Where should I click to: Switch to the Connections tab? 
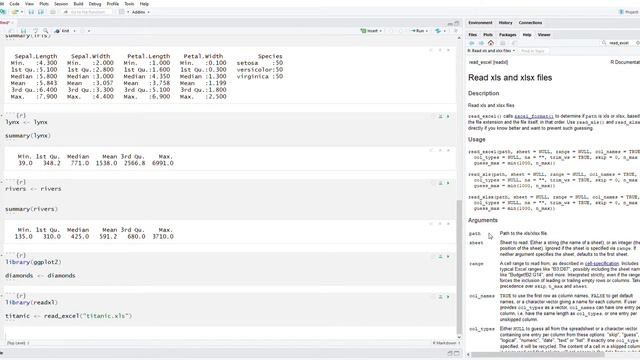531,23
